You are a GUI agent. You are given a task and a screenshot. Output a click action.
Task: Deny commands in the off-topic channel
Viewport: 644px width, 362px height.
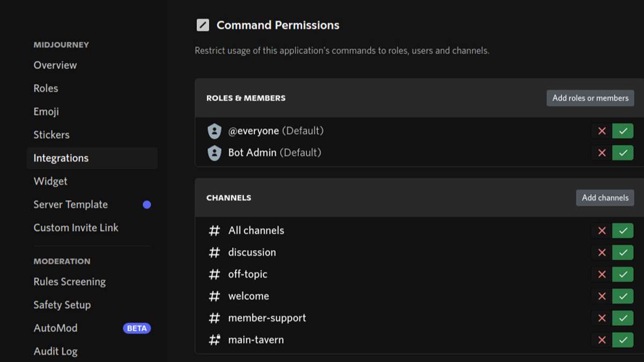click(602, 275)
